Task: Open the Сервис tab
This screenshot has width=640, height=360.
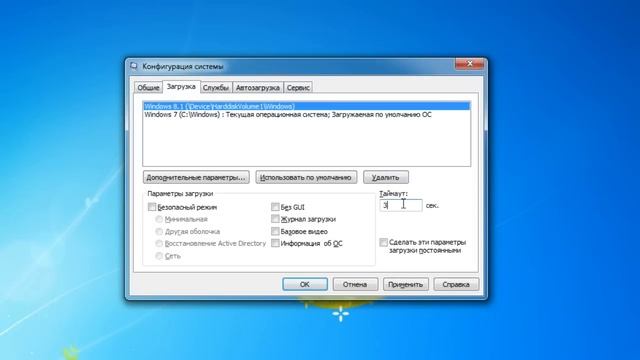Action: (x=298, y=87)
